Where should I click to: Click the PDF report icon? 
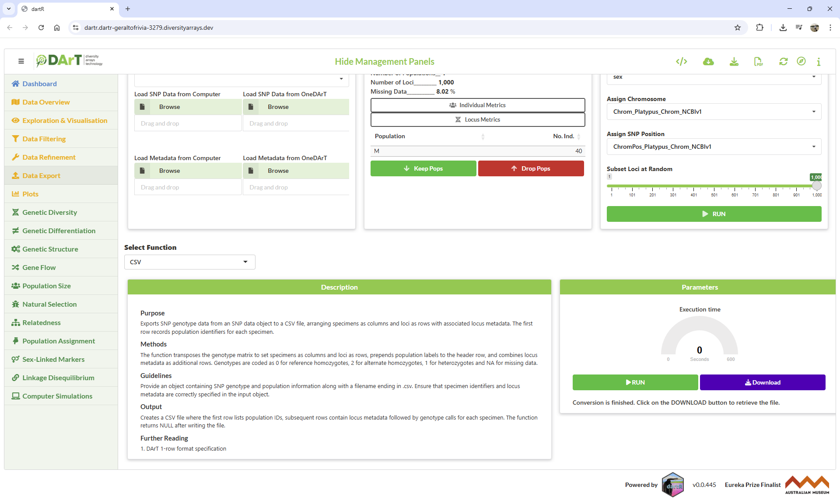pyautogui.click(x=758, y=62)
